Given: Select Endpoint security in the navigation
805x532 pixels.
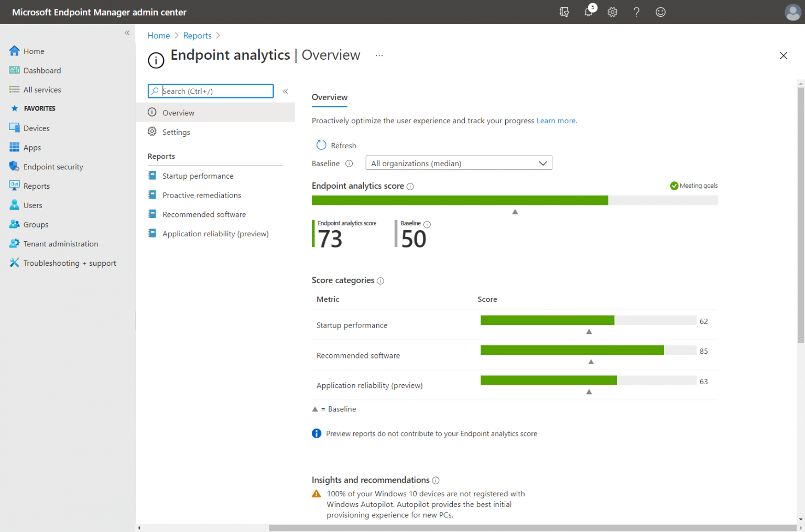Looking at the screenshot, I should coord(53,166).
